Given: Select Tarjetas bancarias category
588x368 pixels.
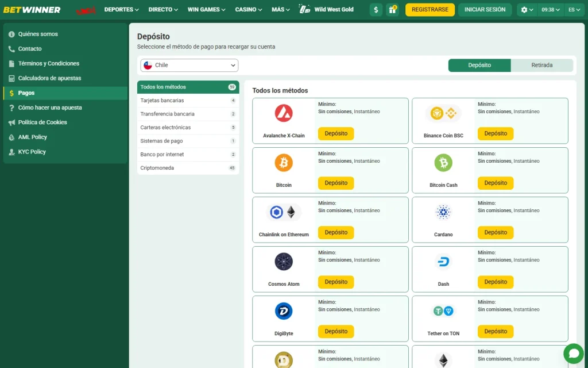Looking at the screenshot, I should pyautogui.click(x=188, y=100).
